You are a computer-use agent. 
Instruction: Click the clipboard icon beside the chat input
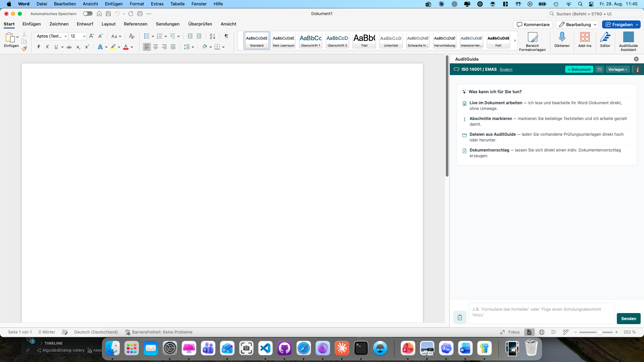460,317
